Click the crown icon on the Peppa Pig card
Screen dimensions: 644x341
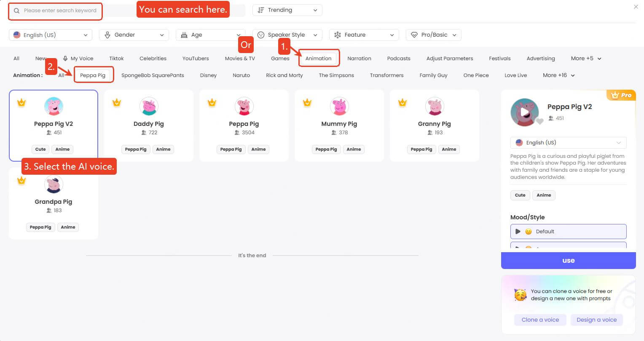point(212,102)
